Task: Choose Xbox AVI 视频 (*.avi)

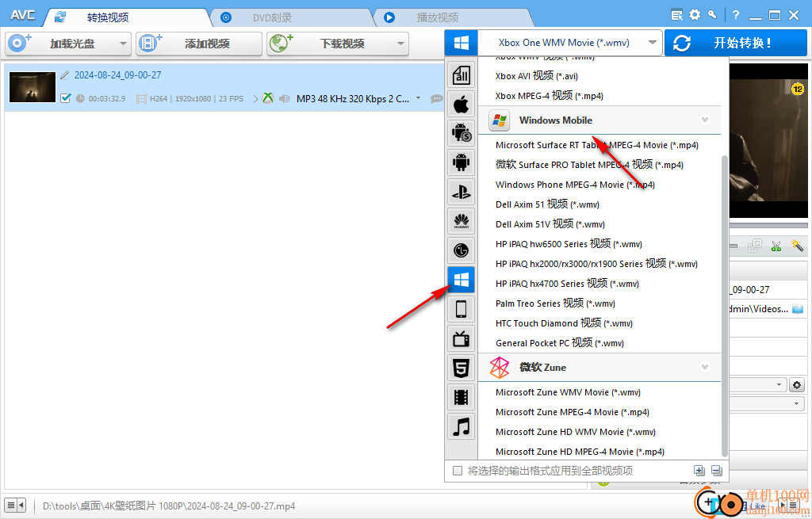Action: (x=537, y=76)
